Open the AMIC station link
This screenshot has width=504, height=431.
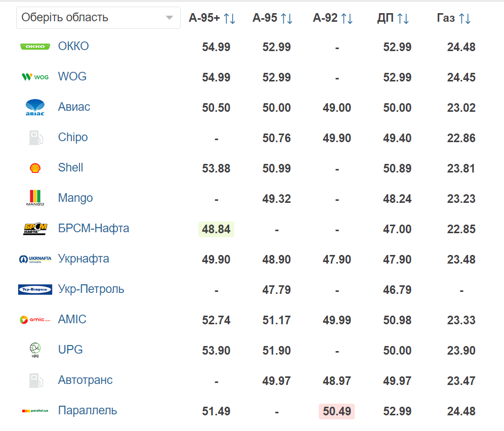tap(72, 319)
